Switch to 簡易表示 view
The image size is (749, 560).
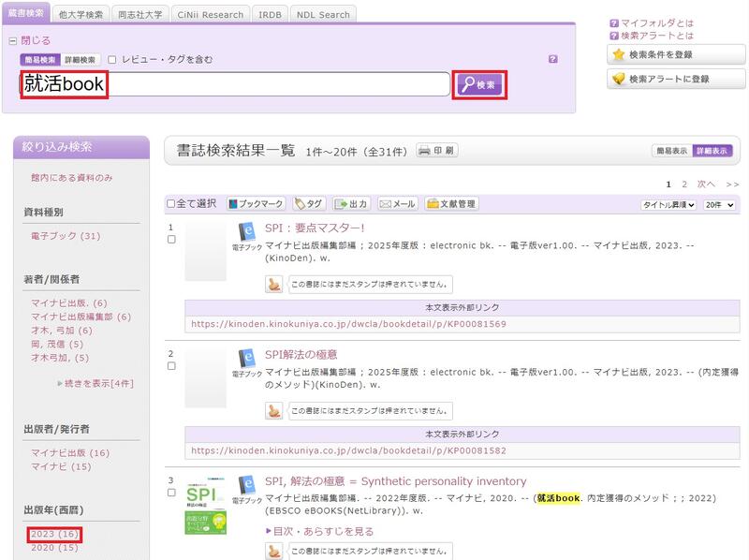[671, 151]
